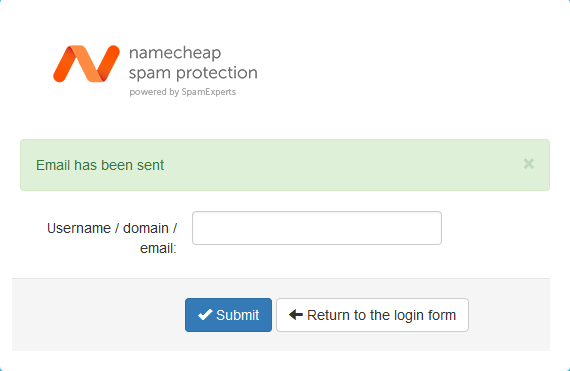Select the word 'SpamExperts' in the logo
Viewport: 570px width, 371px height.
pos(209,92)
